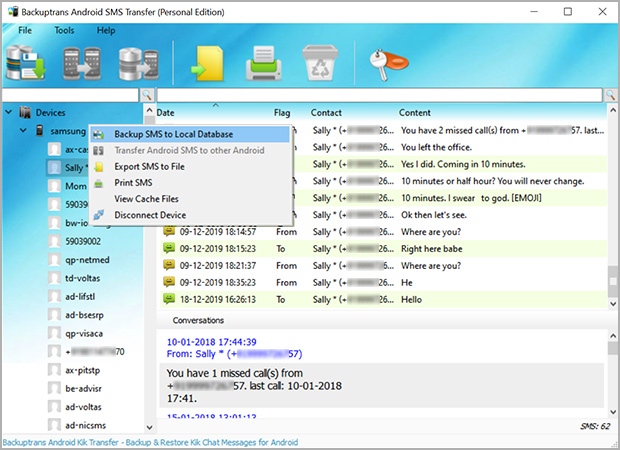Collapse the Devices tree node
Screen dimensions: 620x450
(9, 112)
